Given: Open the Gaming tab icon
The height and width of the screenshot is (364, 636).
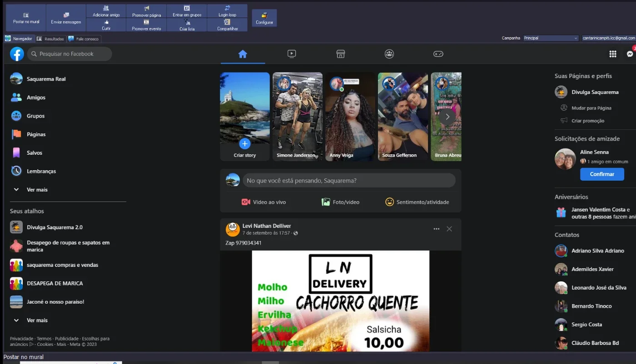Looking at the screenshot, I should [438, 54].
